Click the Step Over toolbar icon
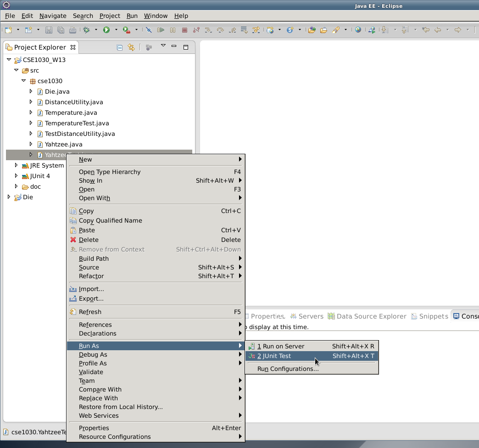479x448 pixels. pyautogui.click(x=220, y=30)
